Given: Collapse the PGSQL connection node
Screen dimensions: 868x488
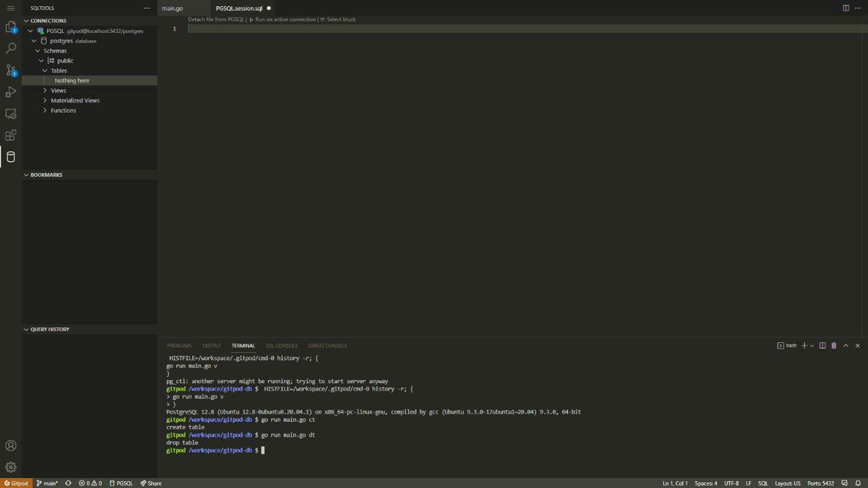Looking at the screenshot, I should tap(30, 30).
